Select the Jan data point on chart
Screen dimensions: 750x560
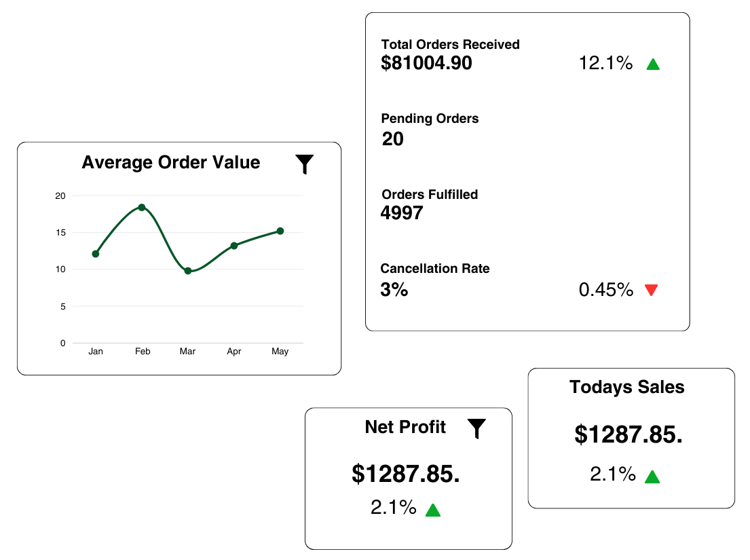pos(96,254)
